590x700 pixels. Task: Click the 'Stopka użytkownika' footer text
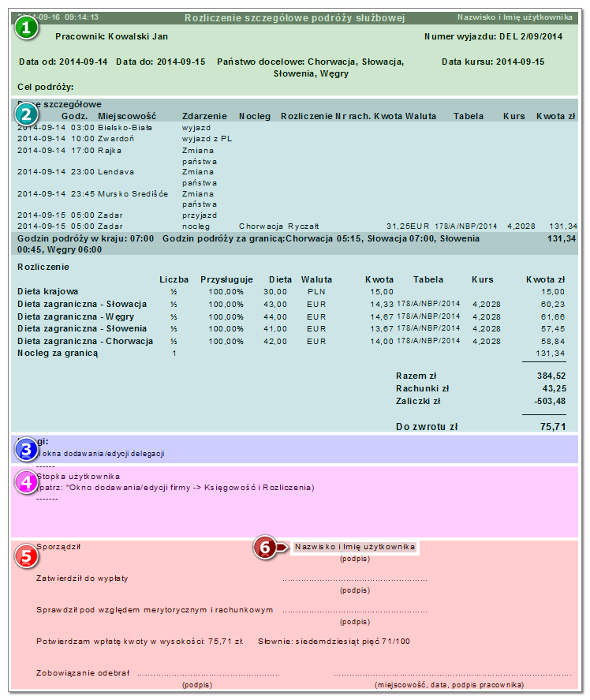click(78, 477)
